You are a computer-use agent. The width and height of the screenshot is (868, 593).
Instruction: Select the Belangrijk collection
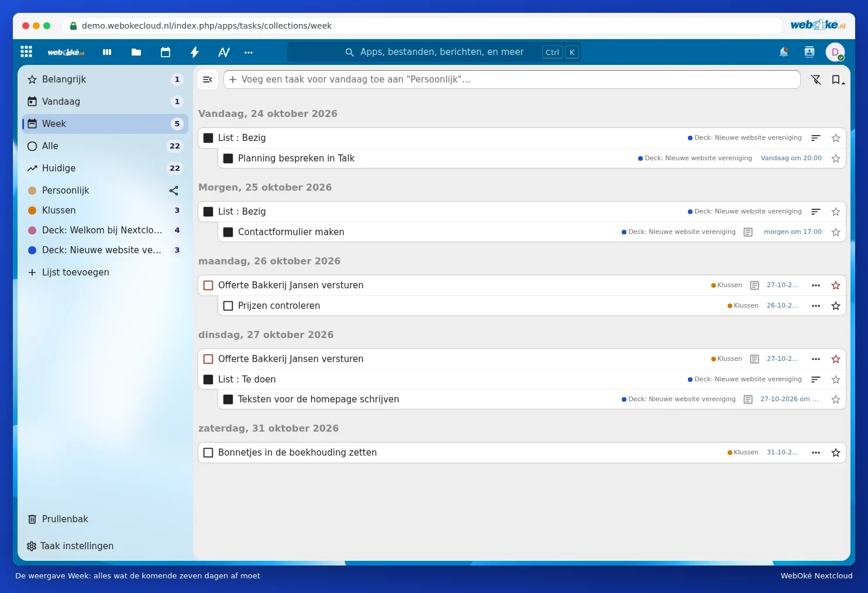[105, 80]
